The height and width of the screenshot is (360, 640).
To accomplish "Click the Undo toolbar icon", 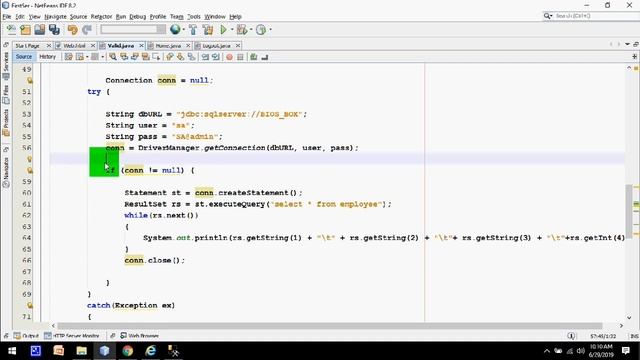I will pos(73,29).
